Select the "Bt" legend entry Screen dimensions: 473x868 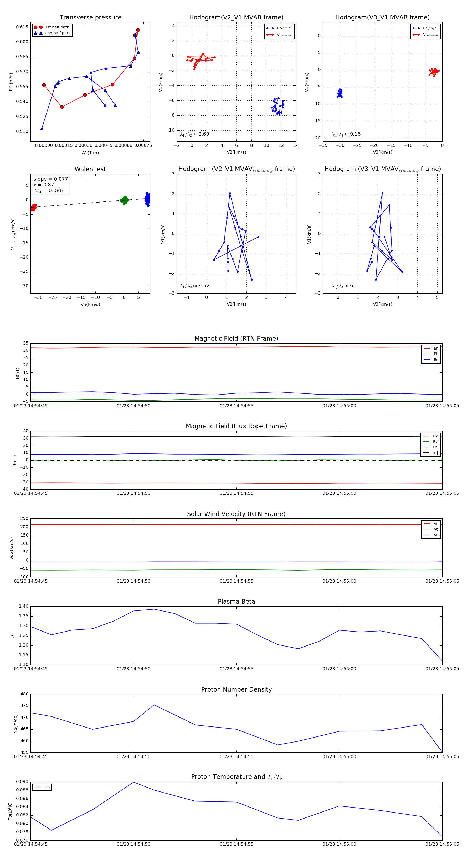(431, 354)
